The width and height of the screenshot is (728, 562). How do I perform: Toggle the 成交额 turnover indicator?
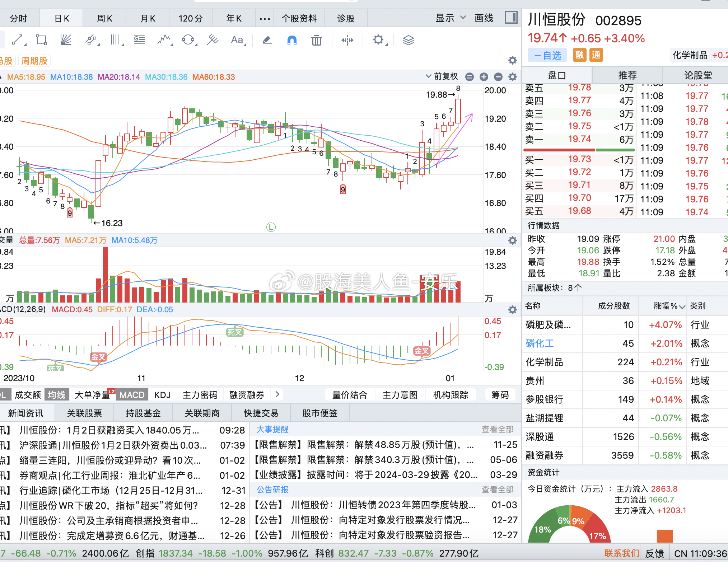coord(28,395)
